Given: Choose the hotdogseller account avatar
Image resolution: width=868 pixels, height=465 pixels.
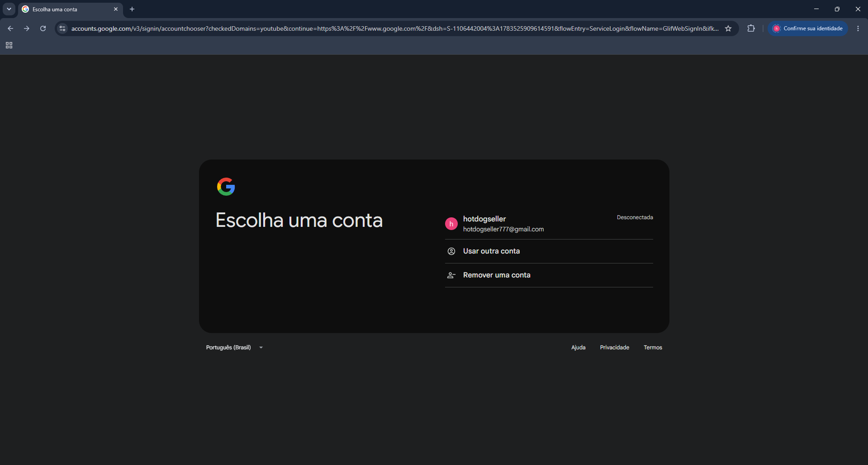Looking at the screenshot, I should tap(451, 224).
